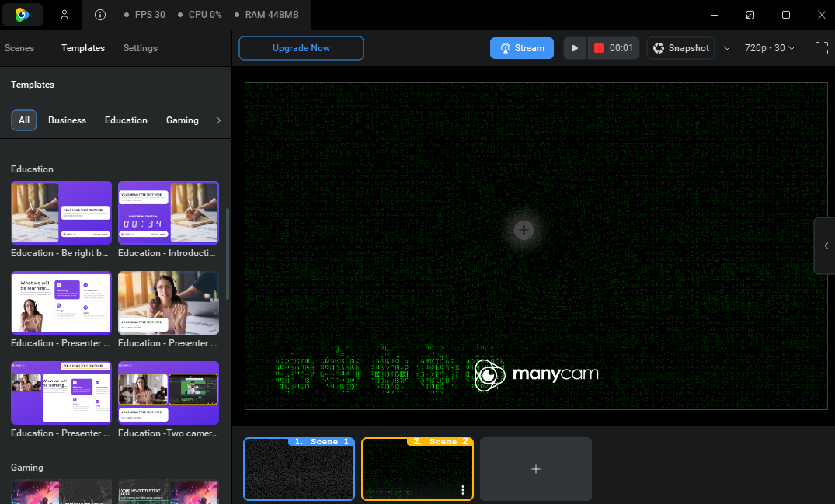Select the All templates filter
Screen dimensions: 835x504
(23, 120)
